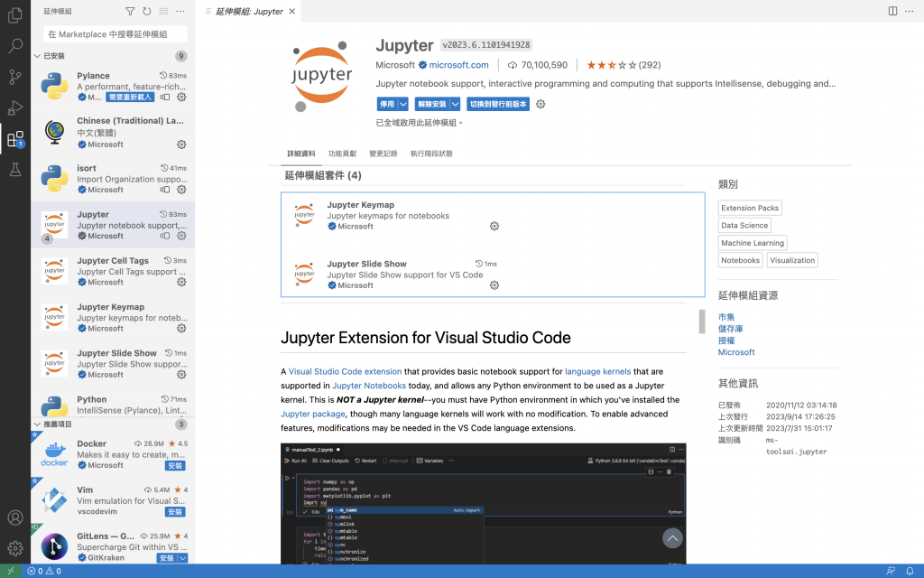Toggle Jupyter remote sync icon in sidebar

[165, 236]
